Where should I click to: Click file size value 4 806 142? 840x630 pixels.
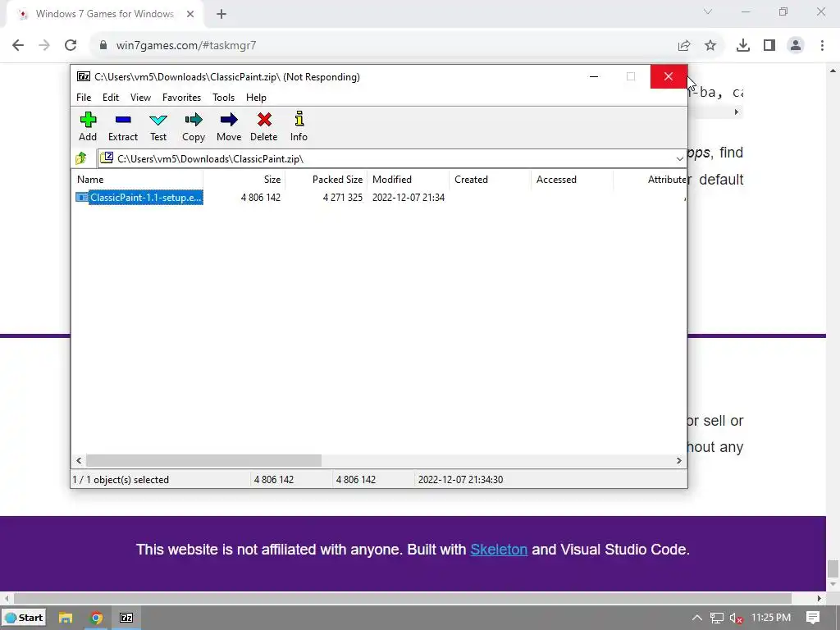(261, 198)
